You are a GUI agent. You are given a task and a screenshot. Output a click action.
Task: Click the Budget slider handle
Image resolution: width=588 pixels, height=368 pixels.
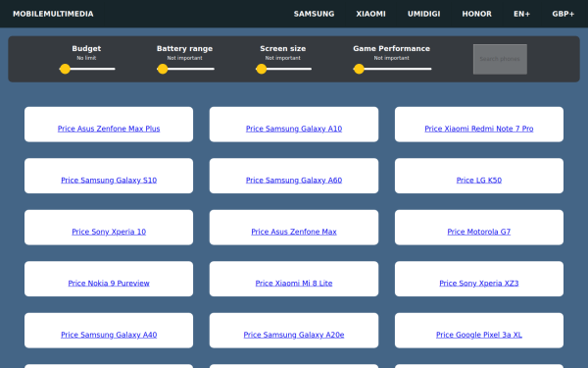click(65, 69)
